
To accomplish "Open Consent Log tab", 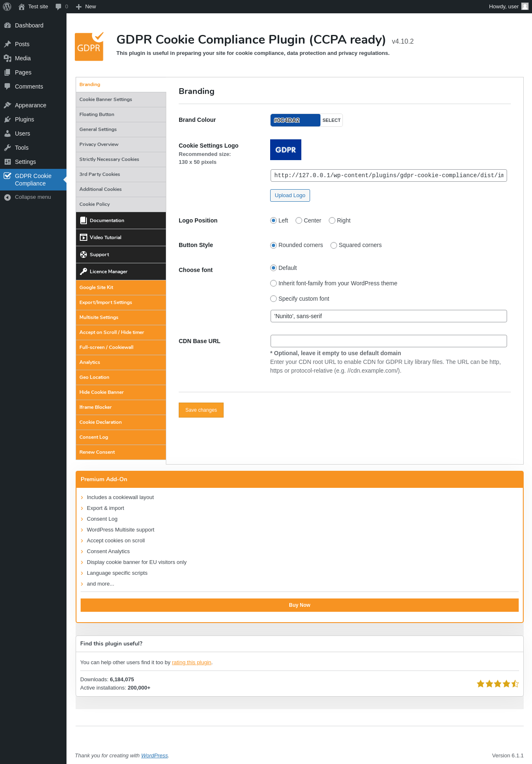I will tap(121, 437).
